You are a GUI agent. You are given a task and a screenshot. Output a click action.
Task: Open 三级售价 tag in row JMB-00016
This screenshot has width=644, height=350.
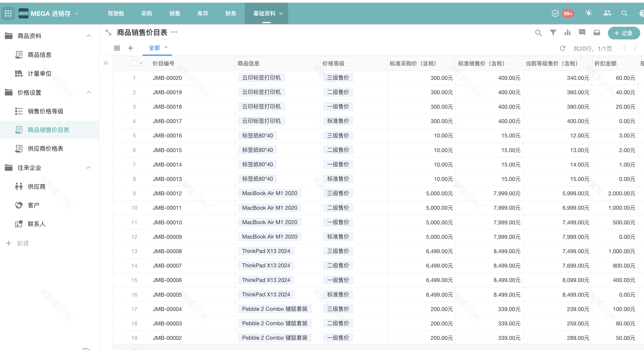point(338,136)
